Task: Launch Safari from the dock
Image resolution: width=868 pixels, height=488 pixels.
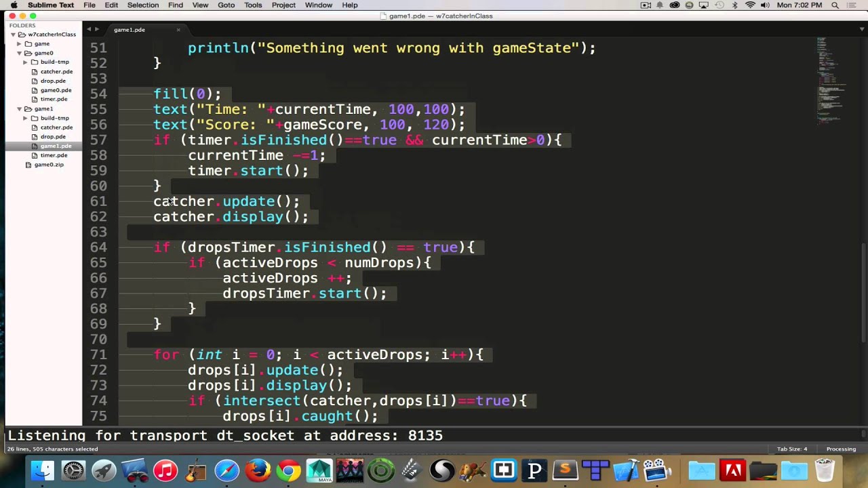Action: pos(227,470)
